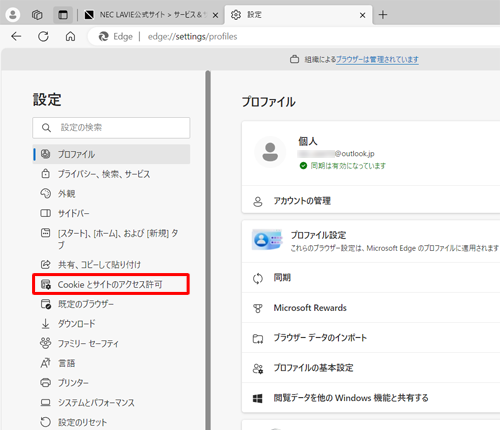Click the 設定の検索 search box

(111, 128)
